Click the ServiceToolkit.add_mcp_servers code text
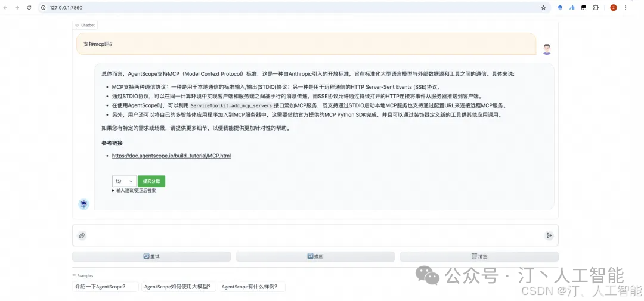 click(x=231, y=105)
